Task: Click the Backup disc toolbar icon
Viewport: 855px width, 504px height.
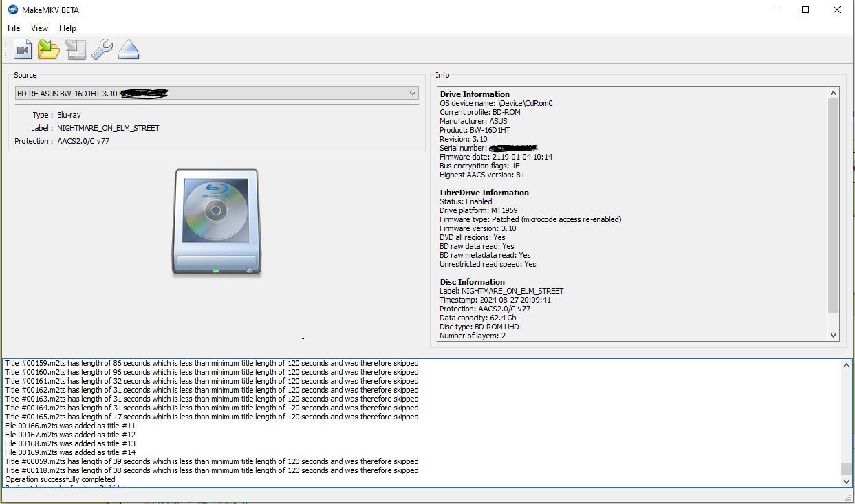Action: 75,50
